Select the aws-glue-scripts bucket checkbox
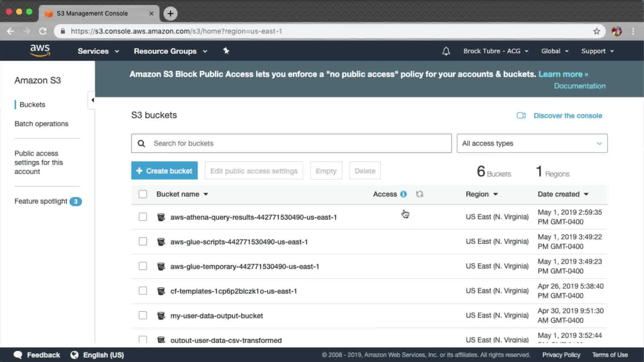This screenshot has height=362, width=644. click(143, 242)
